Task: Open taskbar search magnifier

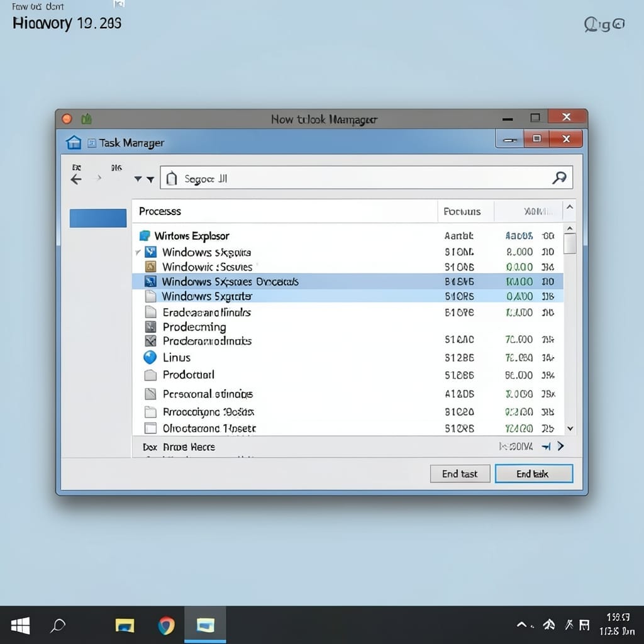Action: click(57, 626)
